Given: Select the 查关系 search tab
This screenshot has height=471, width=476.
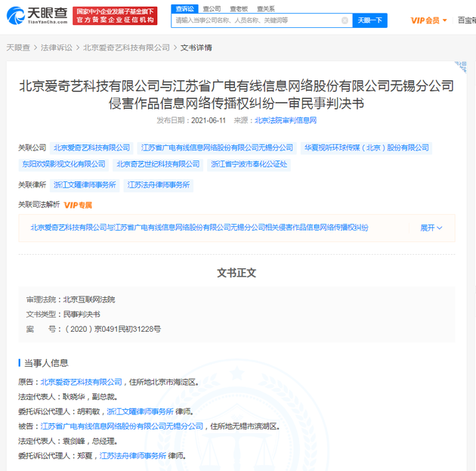Looking at the screenshot, I should pos(266,9).
